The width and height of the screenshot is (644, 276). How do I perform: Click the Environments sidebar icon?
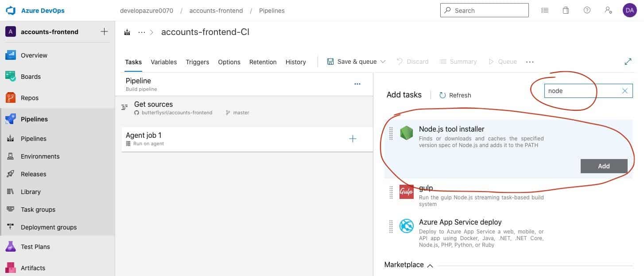click(11, 156)
